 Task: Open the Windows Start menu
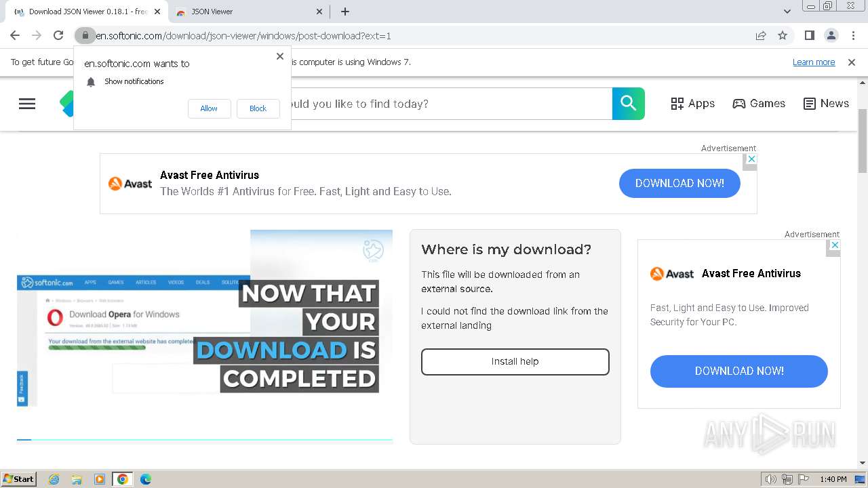pyautogui.click(x=19, y=479)
